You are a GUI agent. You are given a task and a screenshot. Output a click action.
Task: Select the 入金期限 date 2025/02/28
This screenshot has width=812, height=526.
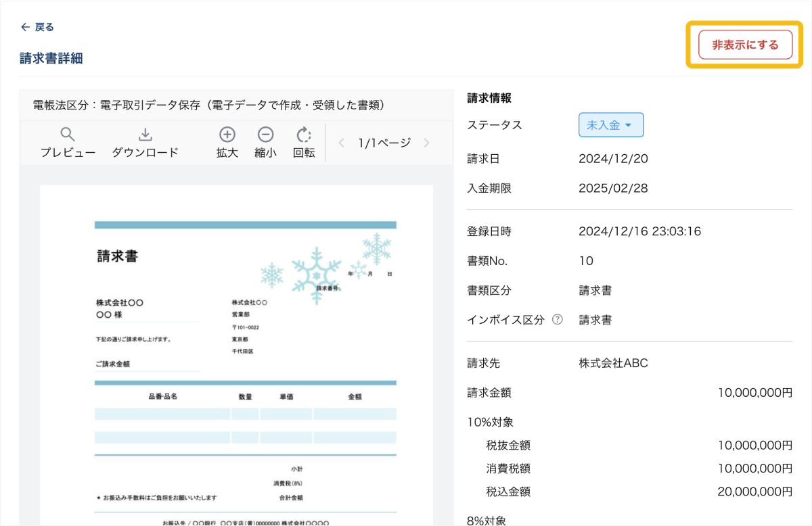click(613, 189)
